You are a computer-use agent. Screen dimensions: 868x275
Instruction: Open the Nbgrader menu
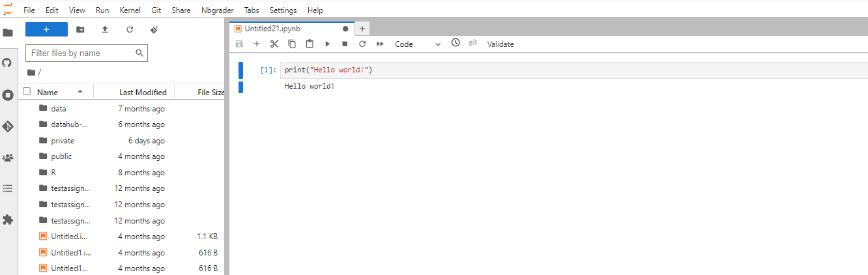(x=218, y=10)
